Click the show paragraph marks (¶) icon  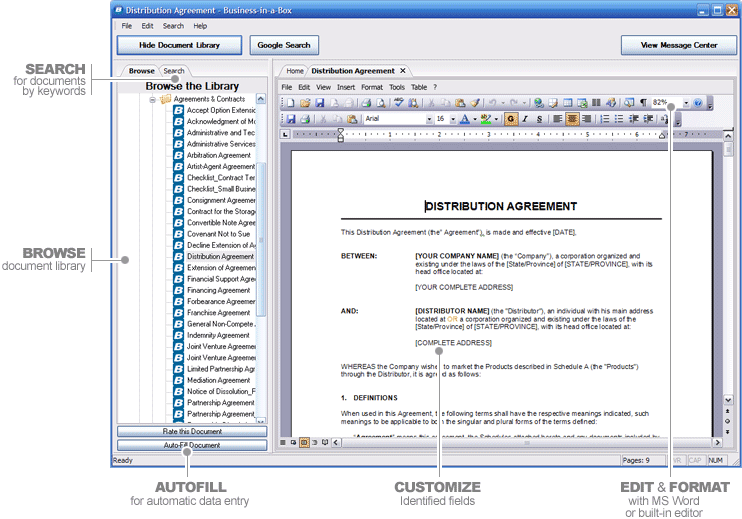(642, 103)
